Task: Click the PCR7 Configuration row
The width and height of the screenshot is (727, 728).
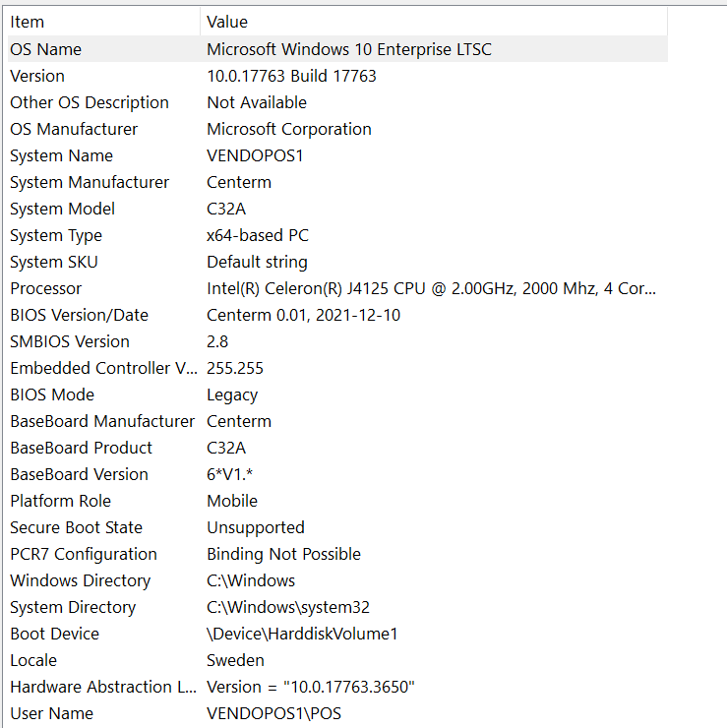Action: click(84, 554)
